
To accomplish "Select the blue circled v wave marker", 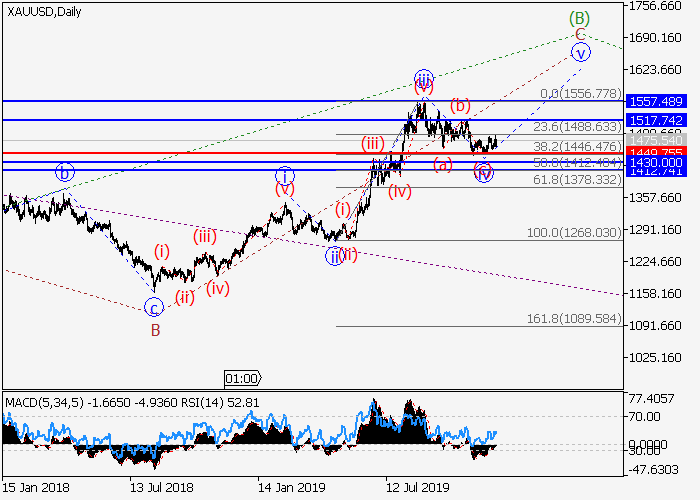I will (x=580, y=53).
